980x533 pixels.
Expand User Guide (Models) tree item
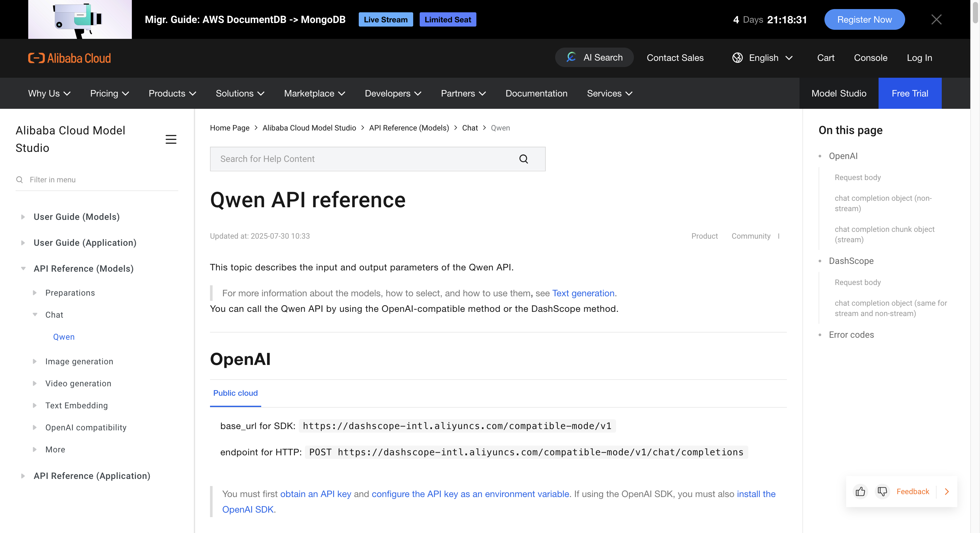pos(23,217)
